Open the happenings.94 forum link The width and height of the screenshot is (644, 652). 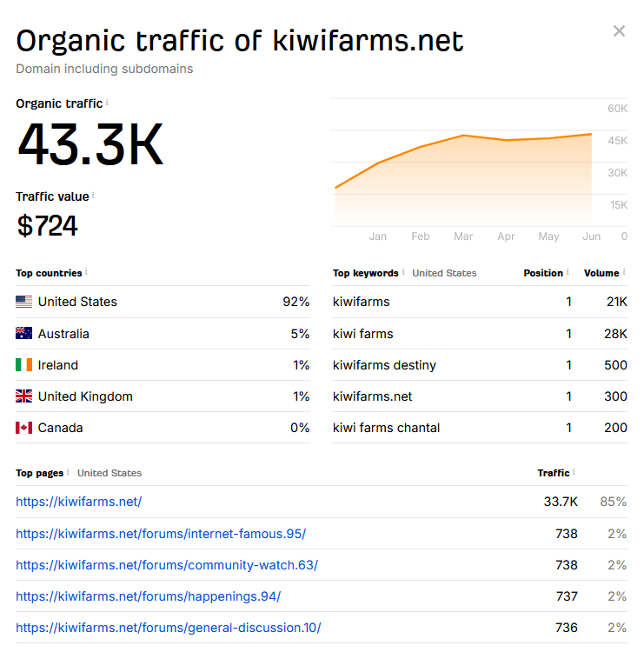148,596
